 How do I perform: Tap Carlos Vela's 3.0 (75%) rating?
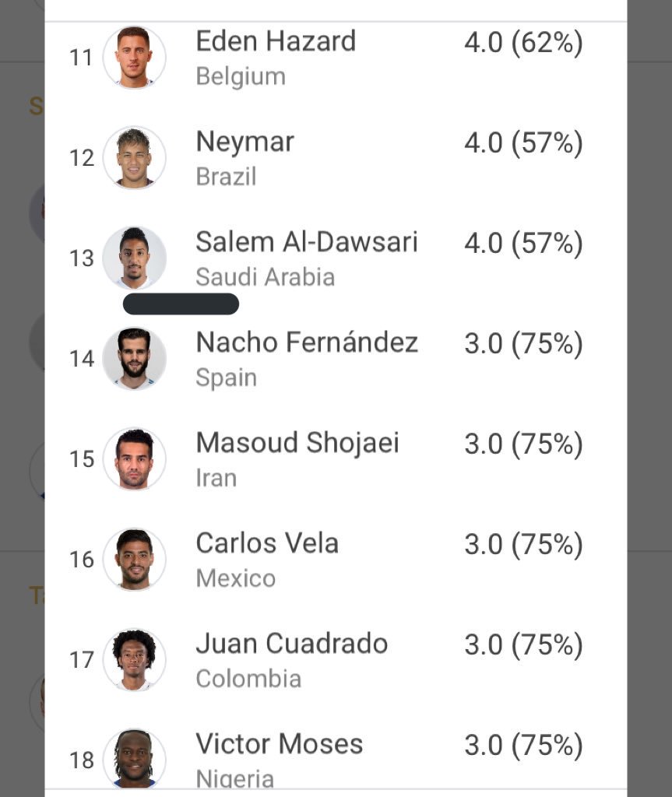523,545
